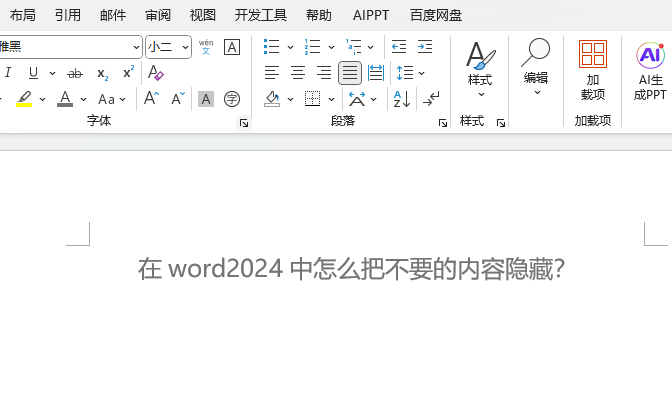672x397 pixels.
Task: Open the font color dropdown arrow
Action: 84,99
